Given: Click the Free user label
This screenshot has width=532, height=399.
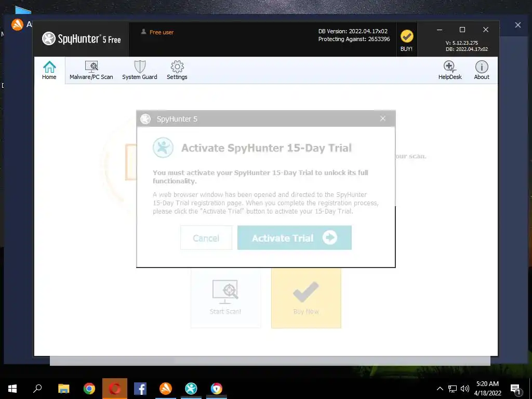Looking at the screenshot, I should coord(162,32).
